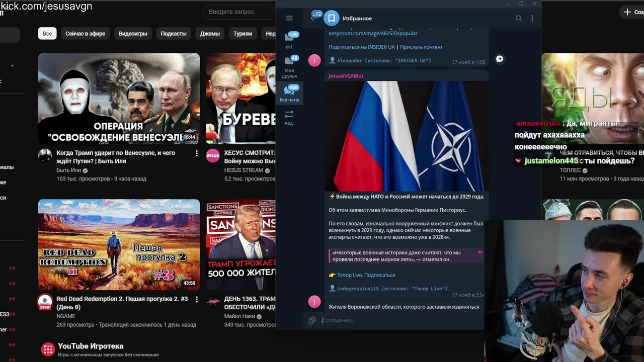
Task: Click the Быть Или channel avatar
Action: tap(45, 155)
